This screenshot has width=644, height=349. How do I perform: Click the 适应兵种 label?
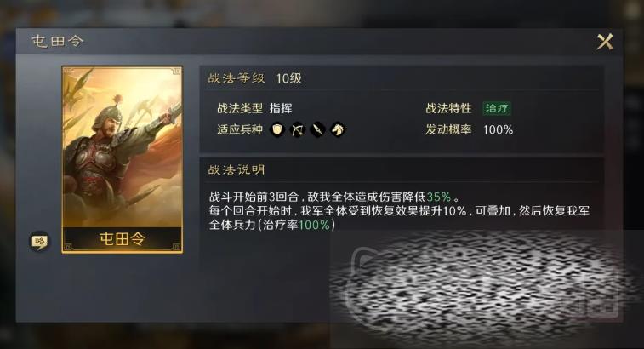point(240,129)
